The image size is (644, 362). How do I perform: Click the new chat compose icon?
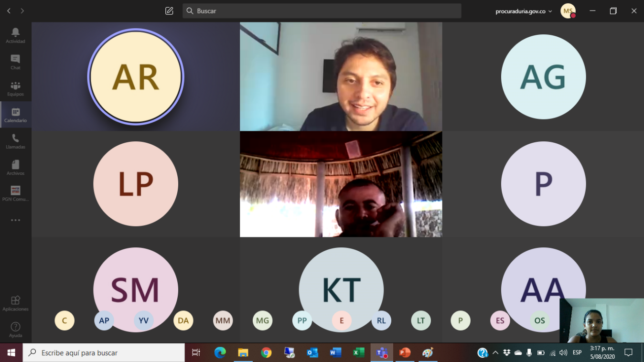169,11
